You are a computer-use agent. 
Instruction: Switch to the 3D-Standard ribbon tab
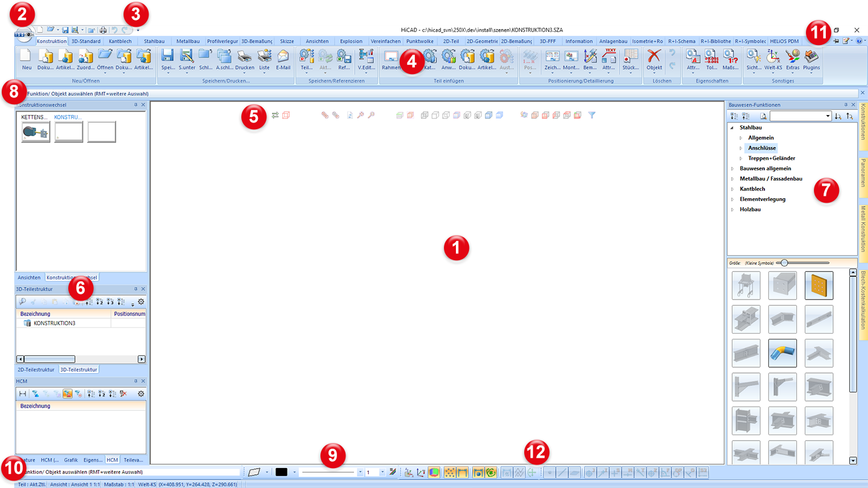[86, 41]
